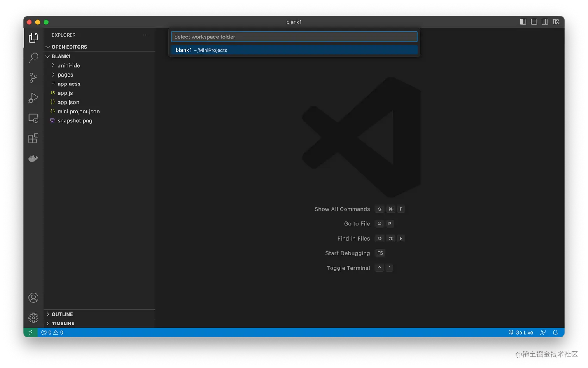Click the Go to File hint
Image resolution: width=588 pixels, height=368 pixels.
[357, 224]
